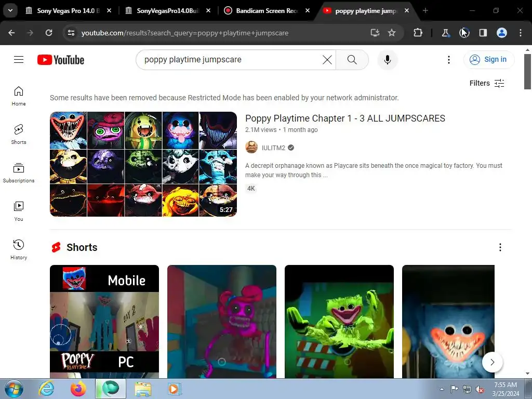Go to the YouTube logo homepage
Viewport: 532px width, 399px height.
coord(61,60)
